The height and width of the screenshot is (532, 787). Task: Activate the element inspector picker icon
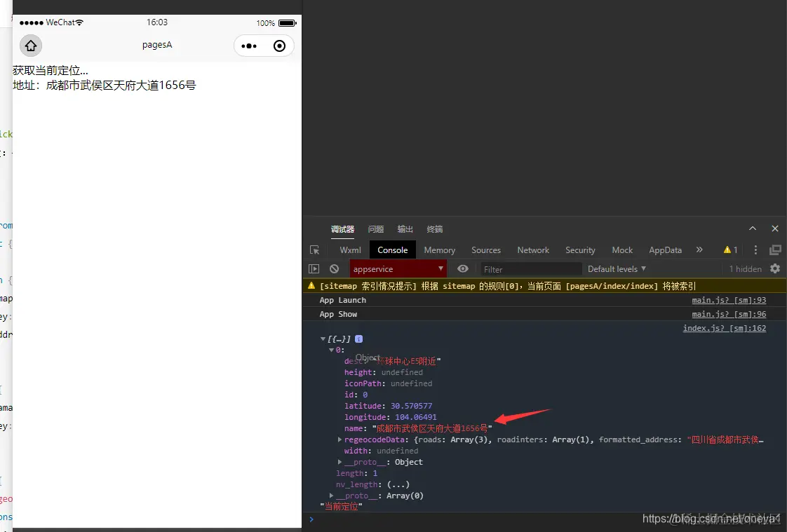(315, 250)
